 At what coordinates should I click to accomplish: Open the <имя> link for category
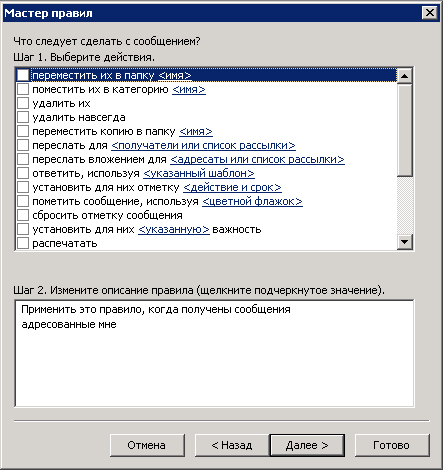click(189, 90)
